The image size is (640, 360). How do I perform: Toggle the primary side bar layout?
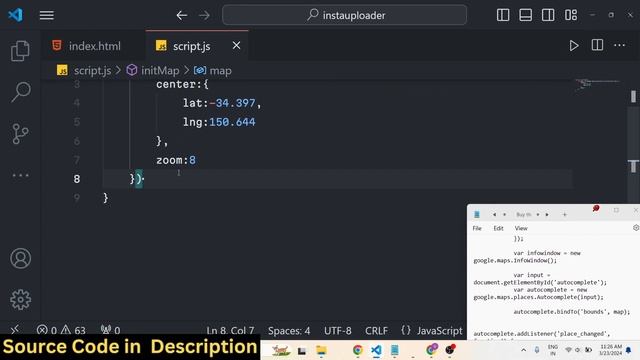[x=503, y=15]
